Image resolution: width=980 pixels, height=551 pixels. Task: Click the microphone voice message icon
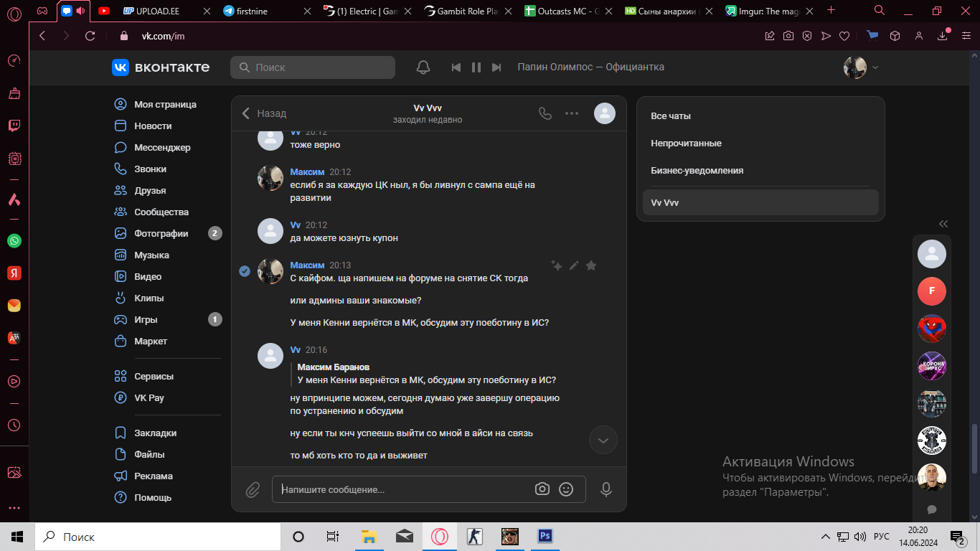point(606,489)
